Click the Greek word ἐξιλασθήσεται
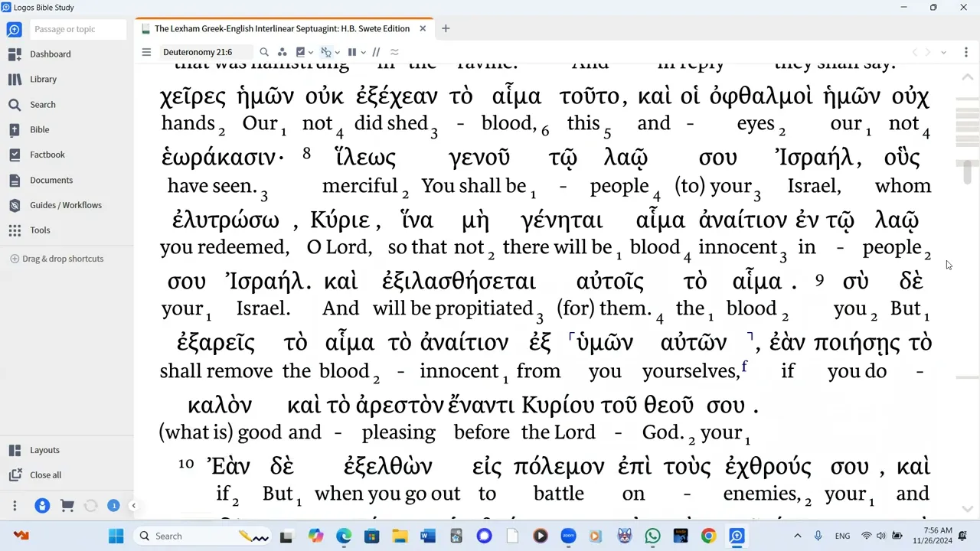Screen dimensions: 980x551 coord(459,282)
